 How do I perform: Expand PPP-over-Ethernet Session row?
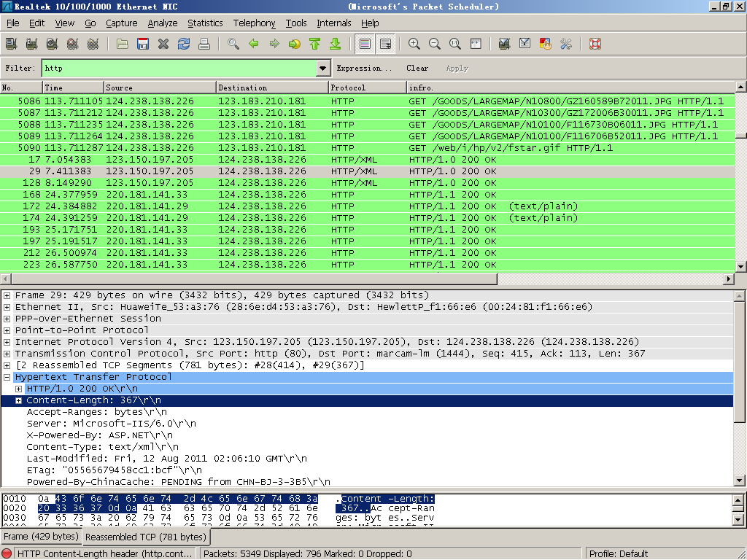pyautogui.click(x=7, y=319)
